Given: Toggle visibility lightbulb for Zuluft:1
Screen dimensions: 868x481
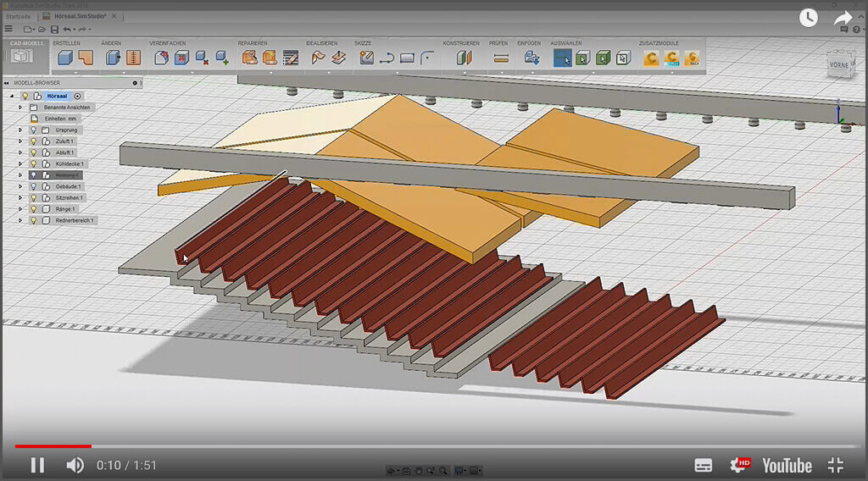Looking at the screenshot, I should coord(34,141).
